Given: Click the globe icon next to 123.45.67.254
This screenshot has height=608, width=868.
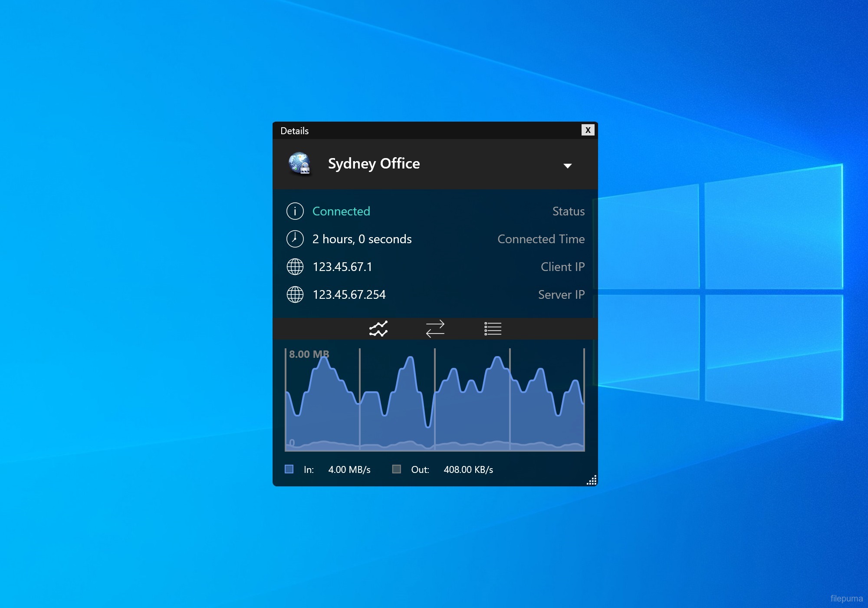Looking at the screenshot, I should coord(295,294).
